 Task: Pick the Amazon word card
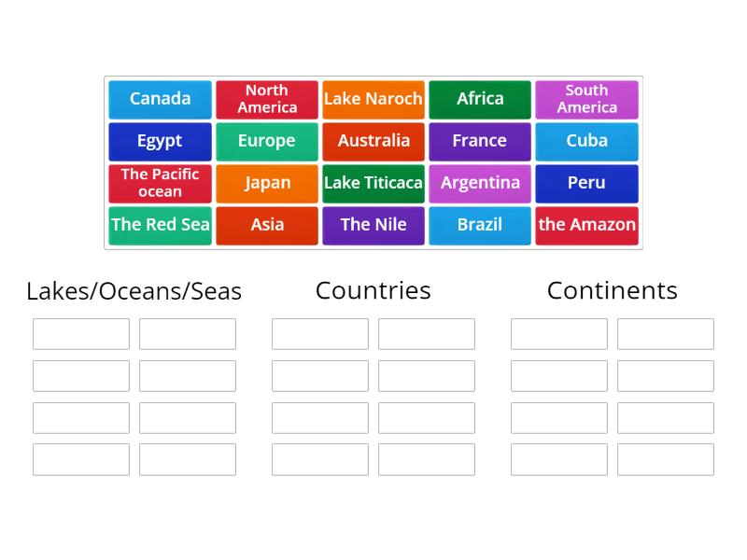click(586, 225)
